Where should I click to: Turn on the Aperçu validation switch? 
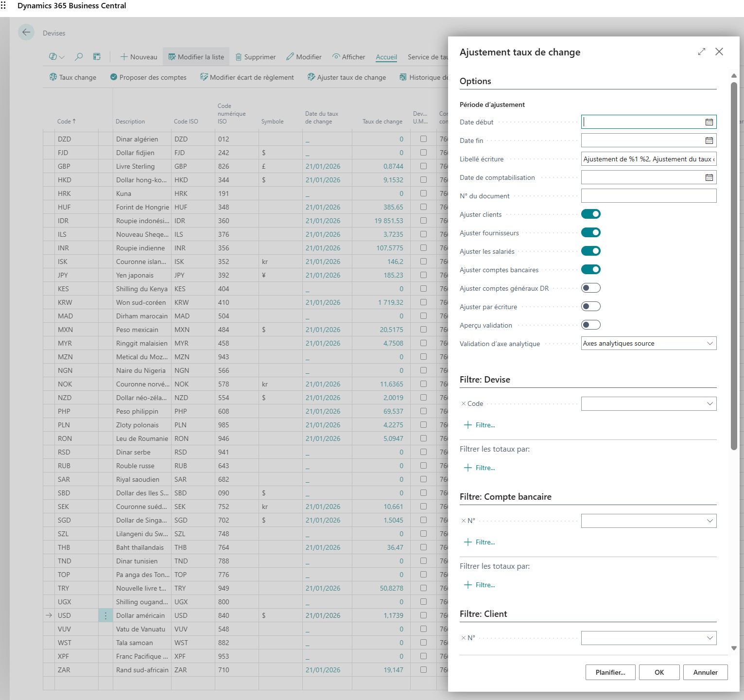[x=590, y=325]
